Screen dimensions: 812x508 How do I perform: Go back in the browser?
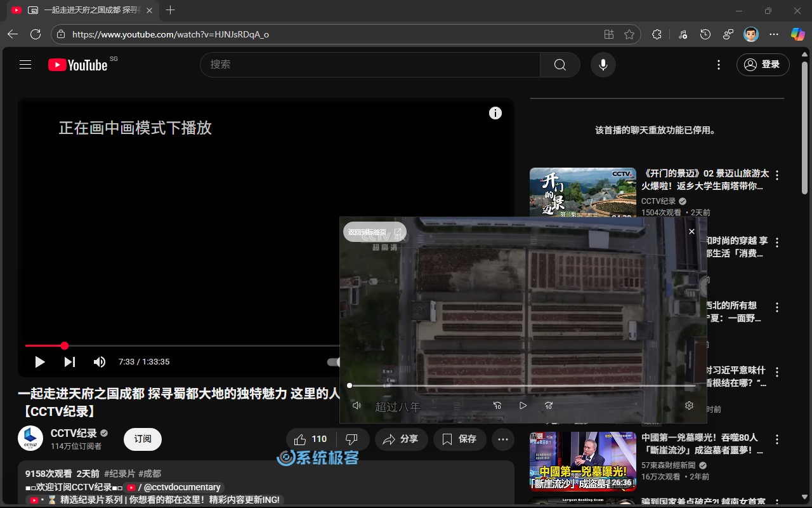coord(13,34)
